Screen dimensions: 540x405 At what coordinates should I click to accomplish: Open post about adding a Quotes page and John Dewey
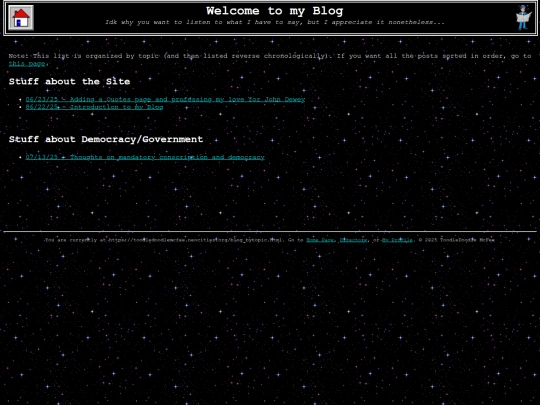click(x=165, y=99)
